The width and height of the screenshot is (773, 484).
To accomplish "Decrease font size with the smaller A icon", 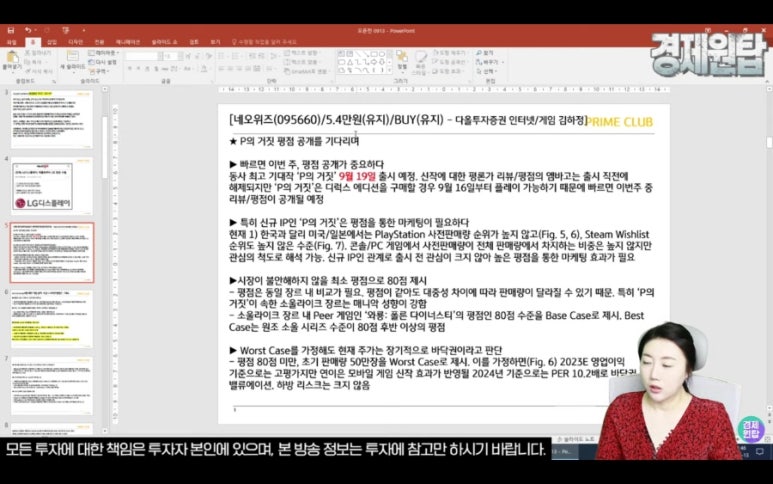I will [x=197, y=56].
